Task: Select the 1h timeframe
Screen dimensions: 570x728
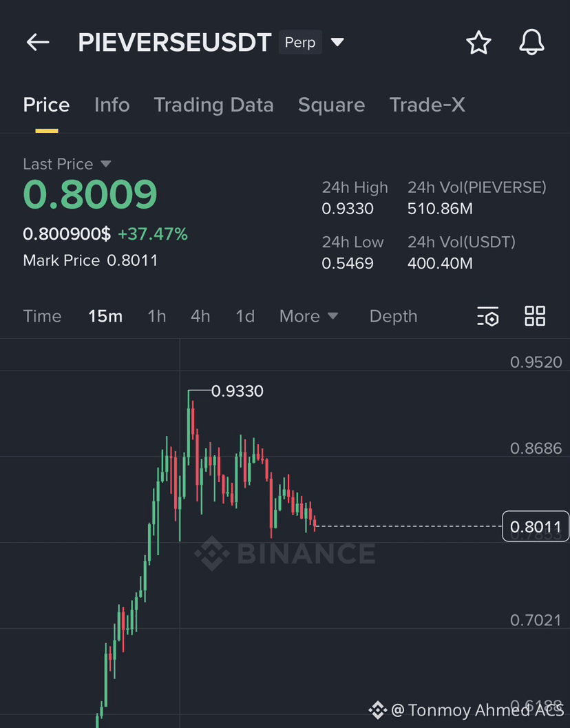Action: point(157,316)
